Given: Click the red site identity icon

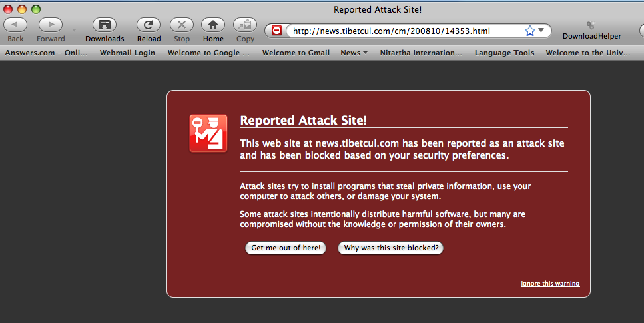Looking at the screenshot, I should coord(277,31).
